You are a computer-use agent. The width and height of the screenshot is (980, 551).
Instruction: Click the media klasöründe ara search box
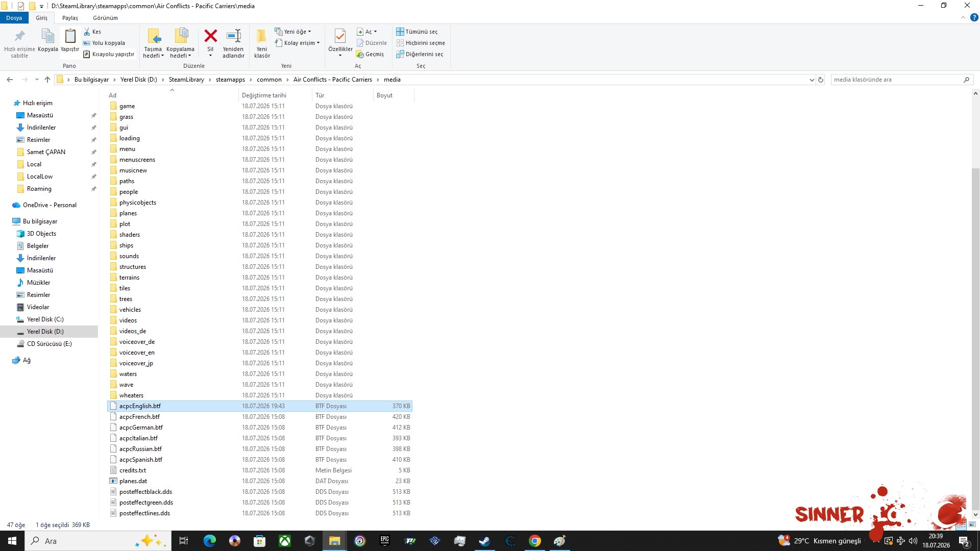click(x=896, y=80)
